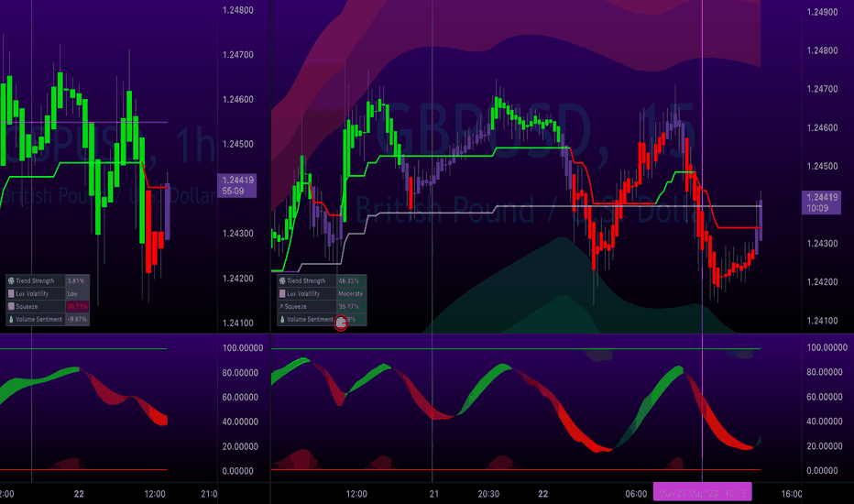Click 40.00000 on the right oscillator scale
Screen dimensions: 854x504
(x=825, y=422)
